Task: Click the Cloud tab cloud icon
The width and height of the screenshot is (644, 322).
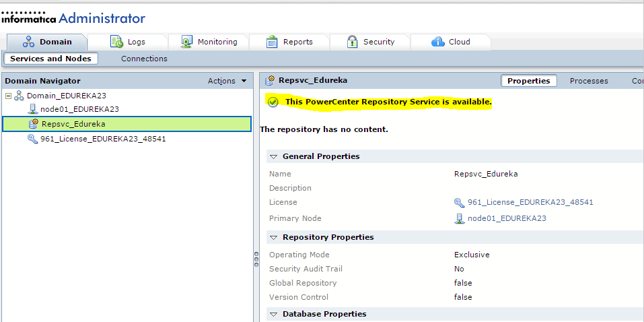Action: (x=437, y=42)
